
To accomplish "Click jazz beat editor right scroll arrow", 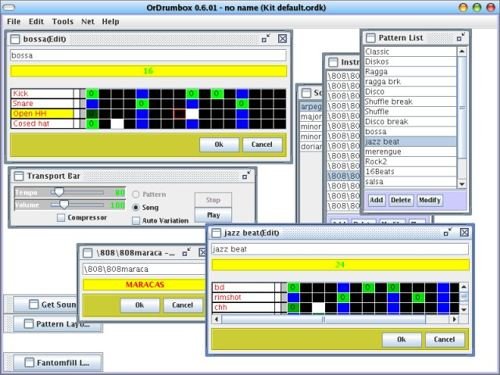I will pos(454,319).
